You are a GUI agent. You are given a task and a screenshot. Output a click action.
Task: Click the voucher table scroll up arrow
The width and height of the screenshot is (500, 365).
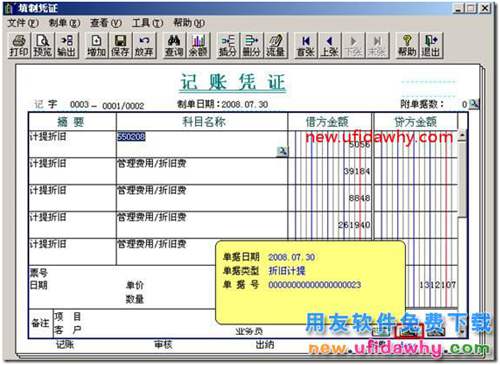(462, 135)
